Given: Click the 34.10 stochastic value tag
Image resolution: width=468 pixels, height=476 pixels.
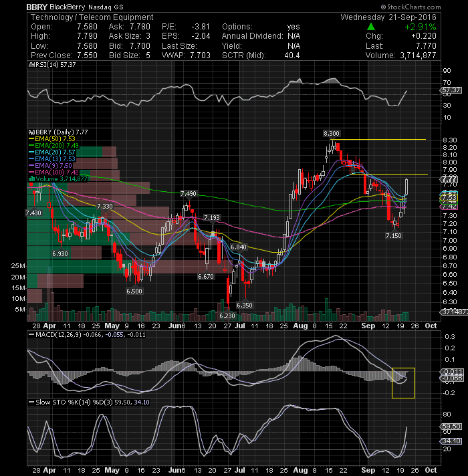Looking at the screenshot, I should pos(451,441).
